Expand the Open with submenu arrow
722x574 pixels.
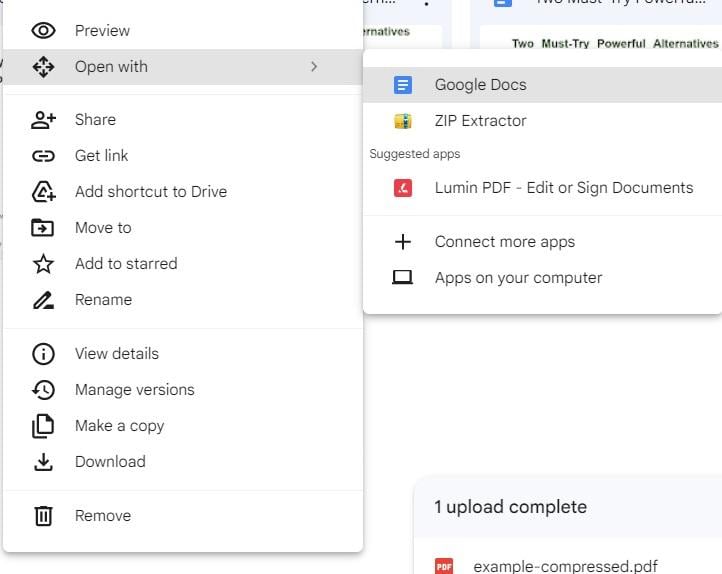tap(313, 67)
